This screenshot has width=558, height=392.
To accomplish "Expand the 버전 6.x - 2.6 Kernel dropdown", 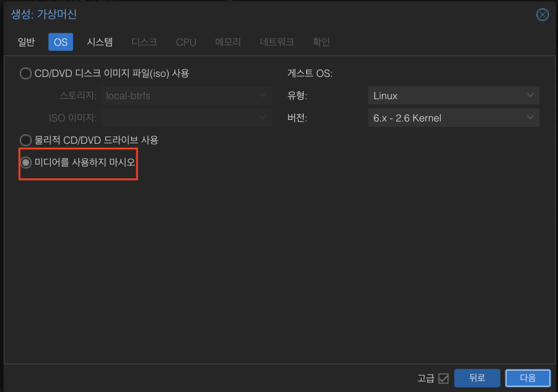I will coord(453,118).
